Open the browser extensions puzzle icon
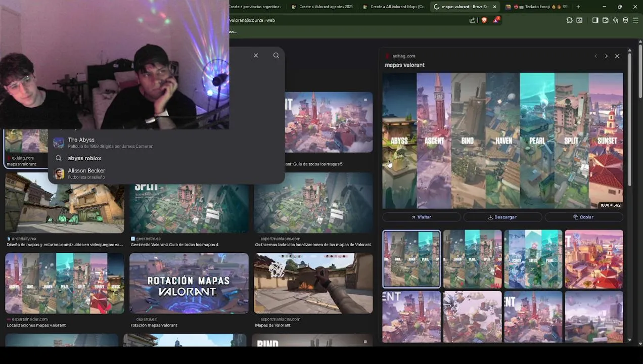 pyautogui.click(x=569, y=20)
